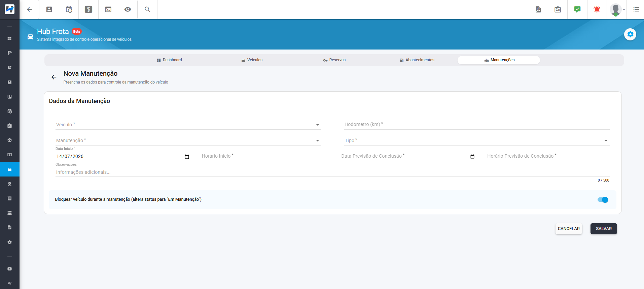Open the W wiki icon in left sidebar
644x289 pixels.
point(9,283)
